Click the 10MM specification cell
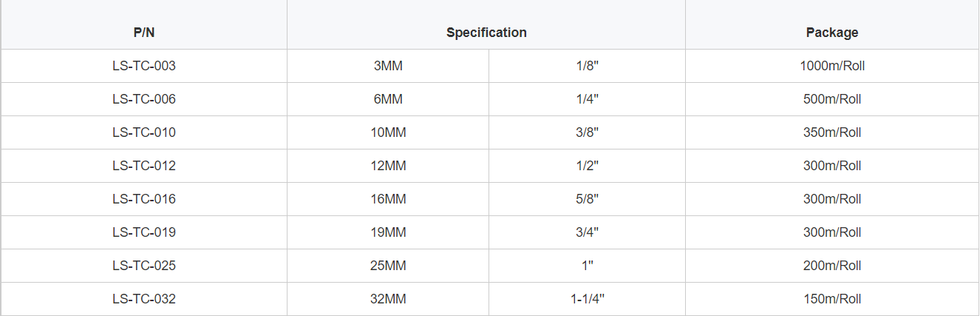Viewport: 980px width, 316px height. coord(388,132)
